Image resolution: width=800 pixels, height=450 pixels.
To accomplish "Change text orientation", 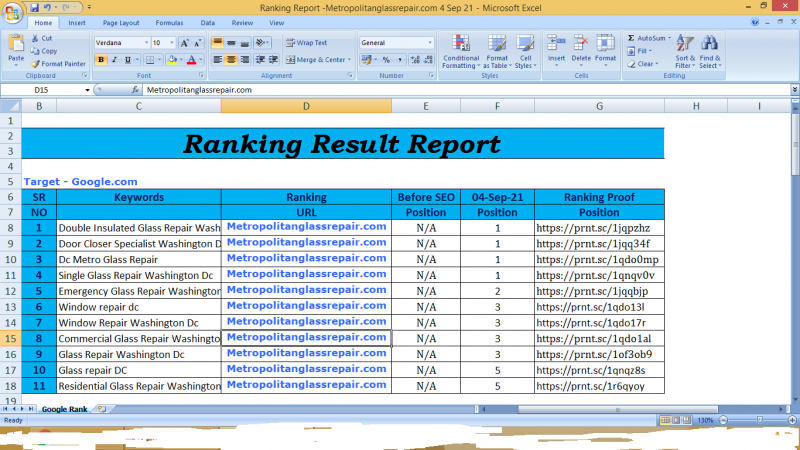I will (x=262, y=43).
